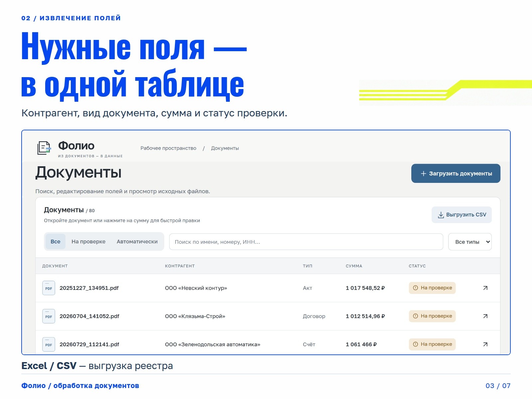Open the arrow icon for 20260729_112141.pdf
The width and height of the screenshot is (532, 399).
click(x=485, y=344)
